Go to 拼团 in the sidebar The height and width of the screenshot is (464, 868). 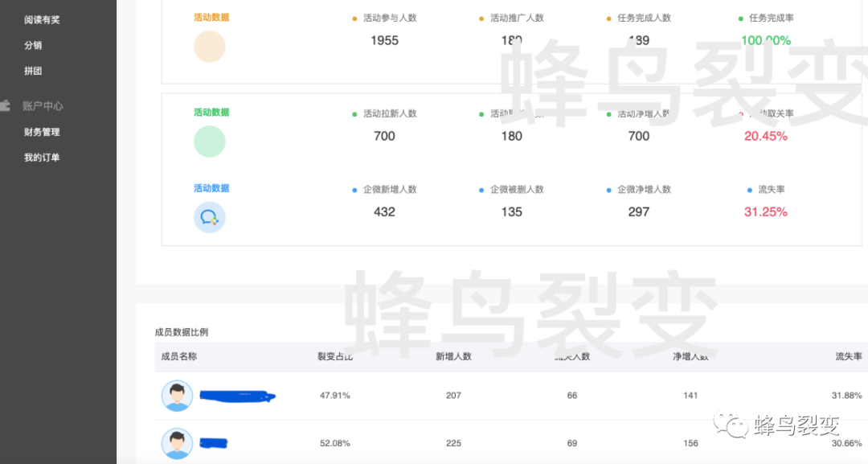33,71
